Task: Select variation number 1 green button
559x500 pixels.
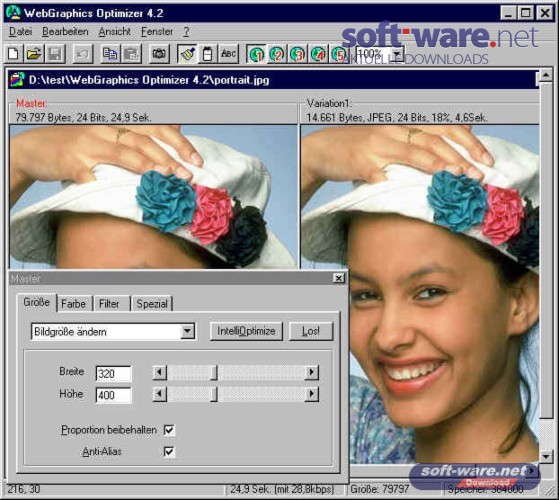Action: tap(256, 54)
